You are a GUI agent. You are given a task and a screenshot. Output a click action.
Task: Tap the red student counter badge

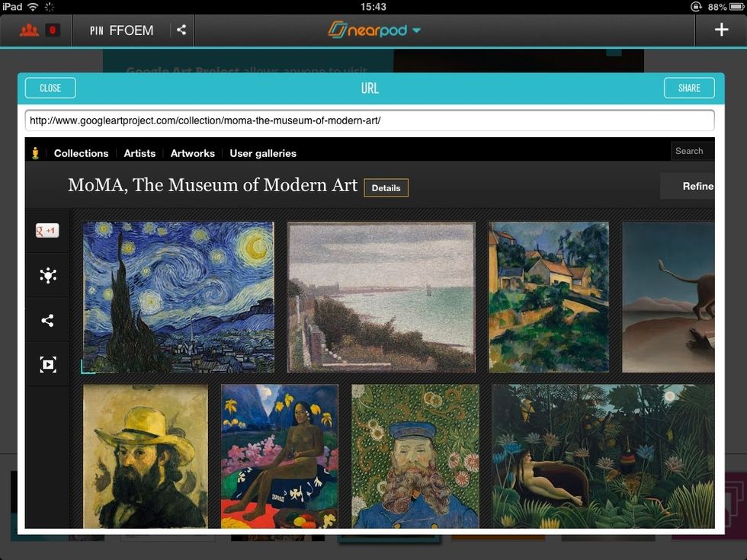[x=53, y=30]
